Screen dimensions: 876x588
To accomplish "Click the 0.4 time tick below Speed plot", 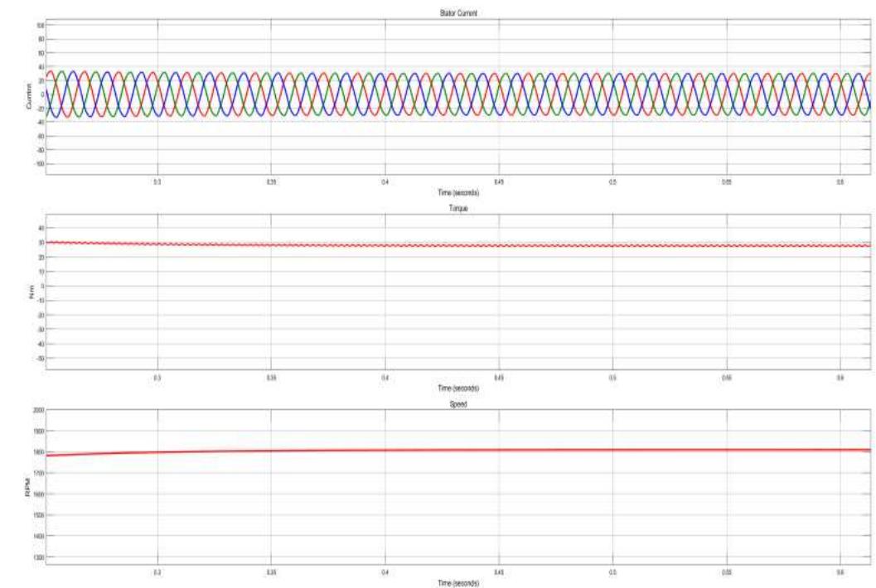I will (x=385, y=573).
